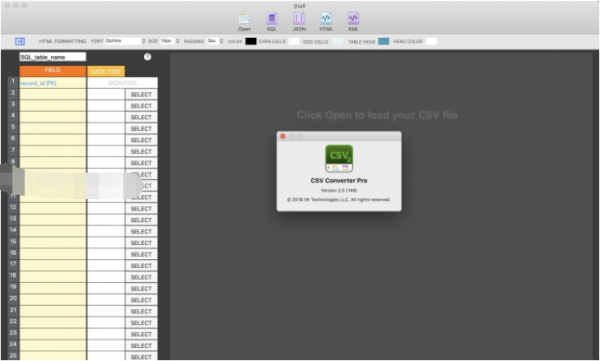
Task: Close the About CSV Converter Pro dialog
Action: 283,136
